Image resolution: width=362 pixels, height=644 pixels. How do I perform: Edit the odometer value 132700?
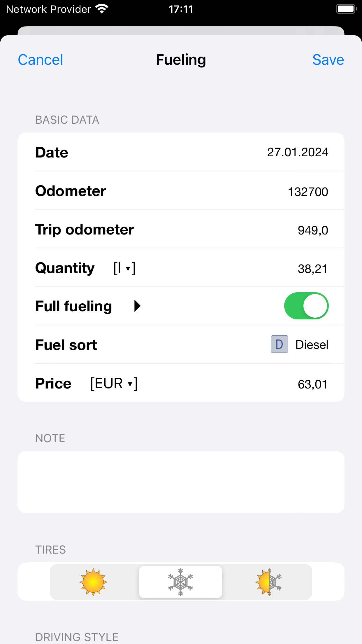point(308,192)
